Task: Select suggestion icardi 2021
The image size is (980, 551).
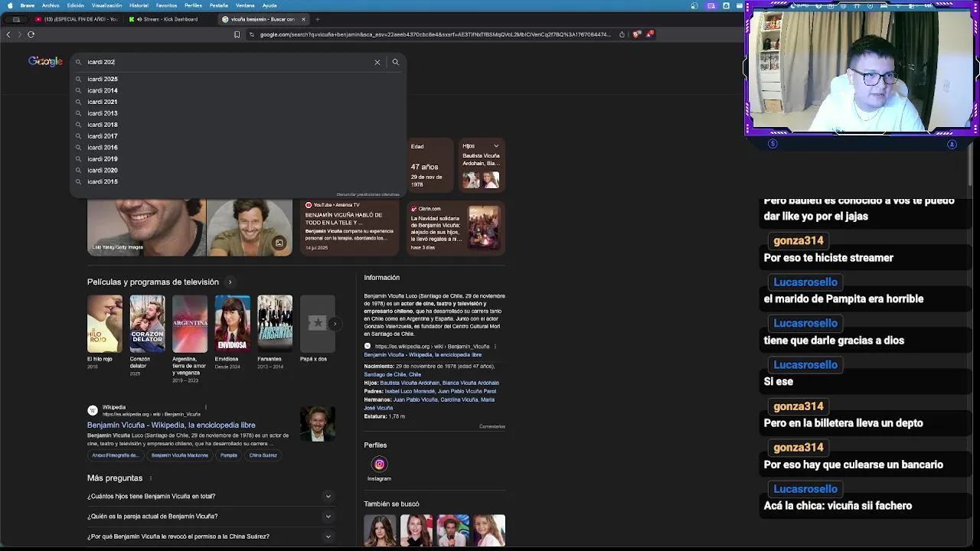Action: pyautogui.click(x=237, y=102)
